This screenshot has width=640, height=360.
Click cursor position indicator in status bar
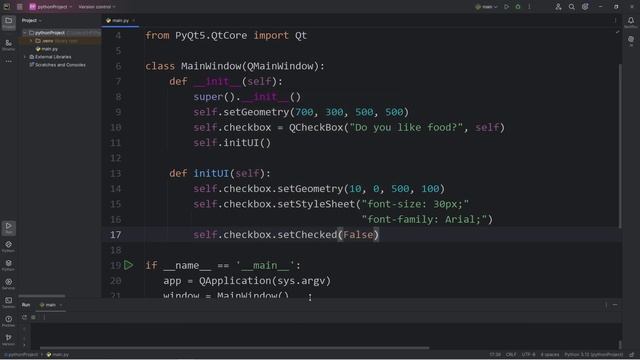coord(495,355)
